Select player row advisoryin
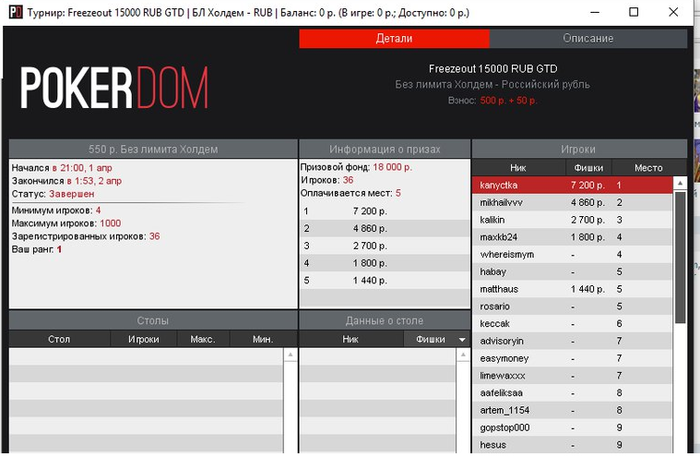This screenshot has width=700, height=457. point(572,341)
